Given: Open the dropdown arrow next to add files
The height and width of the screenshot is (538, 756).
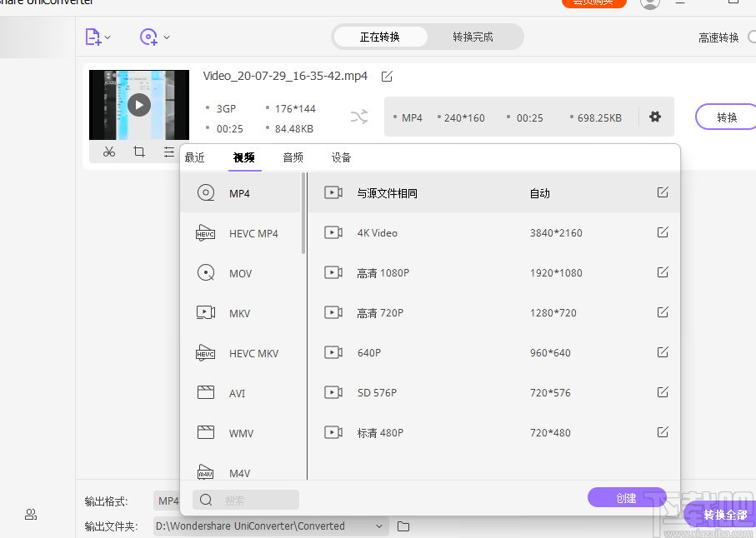Looking at the screenshot, I should point(108,37).
